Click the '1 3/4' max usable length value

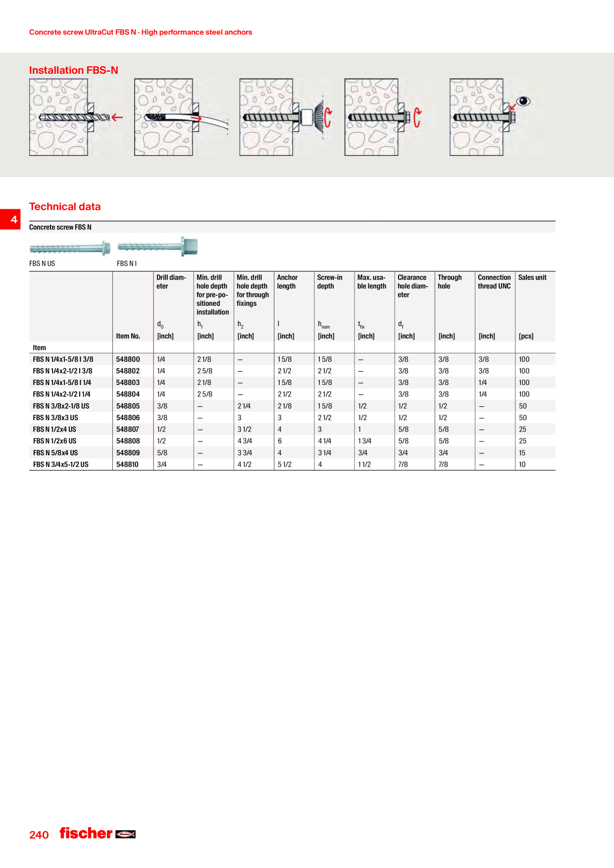point(364,441)
